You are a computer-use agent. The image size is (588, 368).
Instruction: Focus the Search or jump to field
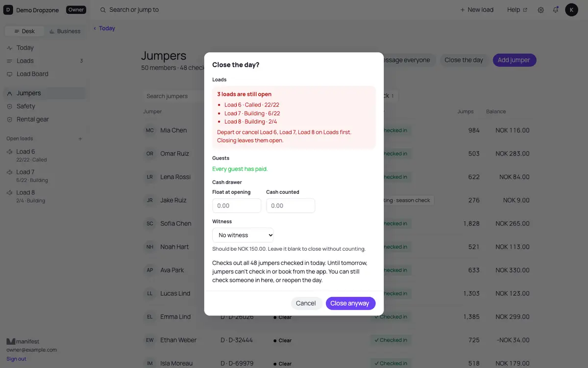click(x=134, y=10)
